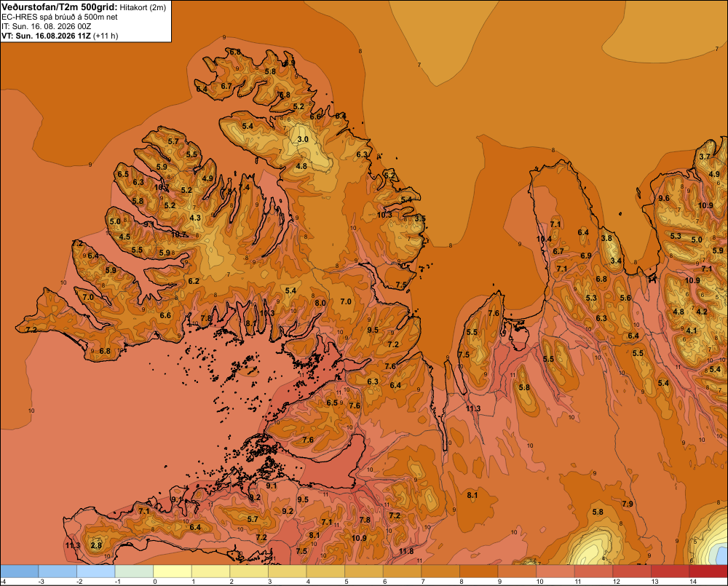Click the 7.4 temperature value on the map

pos(244,187)
